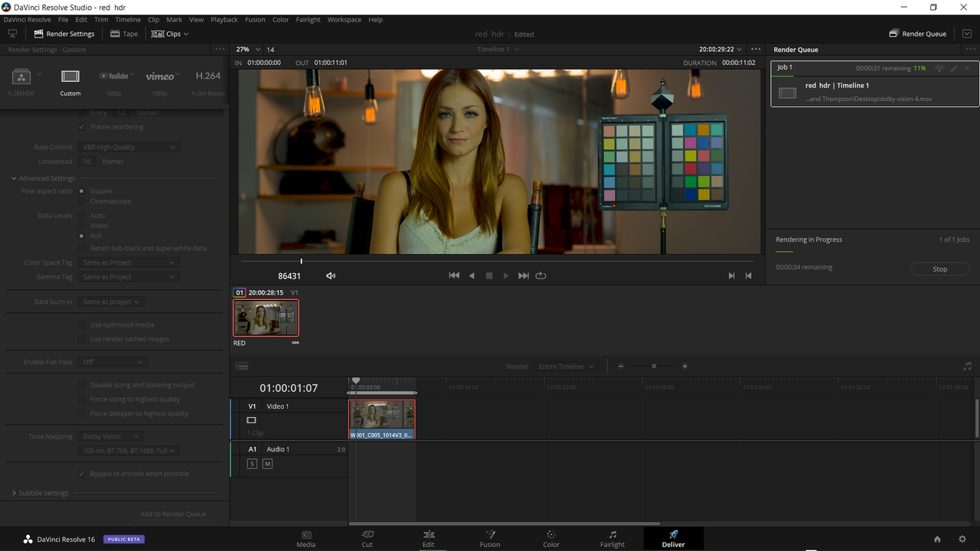Enable Use optimized media
This screenshot has width=980, height=551.
82,324
